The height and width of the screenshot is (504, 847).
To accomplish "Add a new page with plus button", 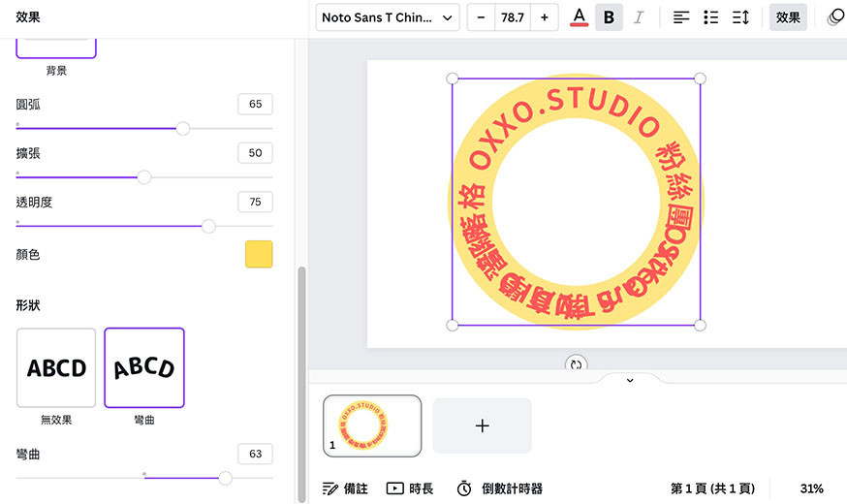I will tap(483, 425).
